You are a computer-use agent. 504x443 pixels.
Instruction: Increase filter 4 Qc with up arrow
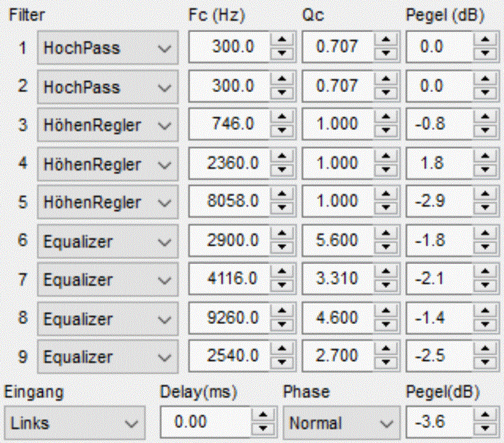pos(386,158)
